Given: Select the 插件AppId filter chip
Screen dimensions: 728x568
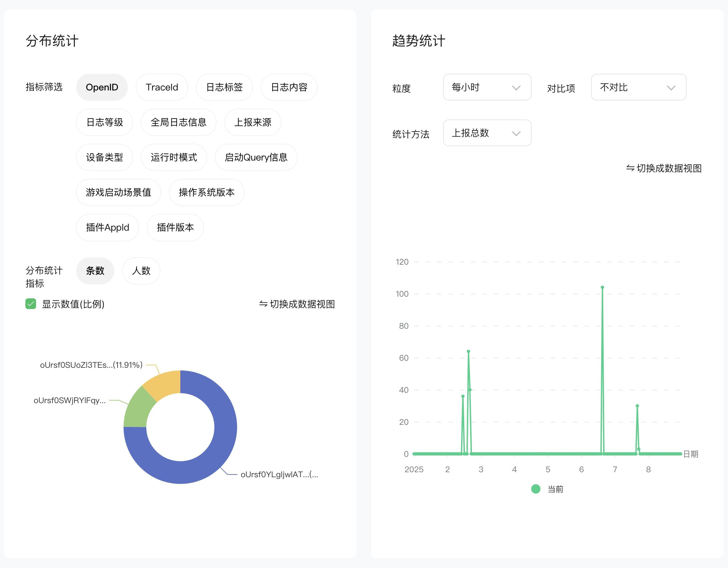Looking at the screenshot, I should [108, 228].
